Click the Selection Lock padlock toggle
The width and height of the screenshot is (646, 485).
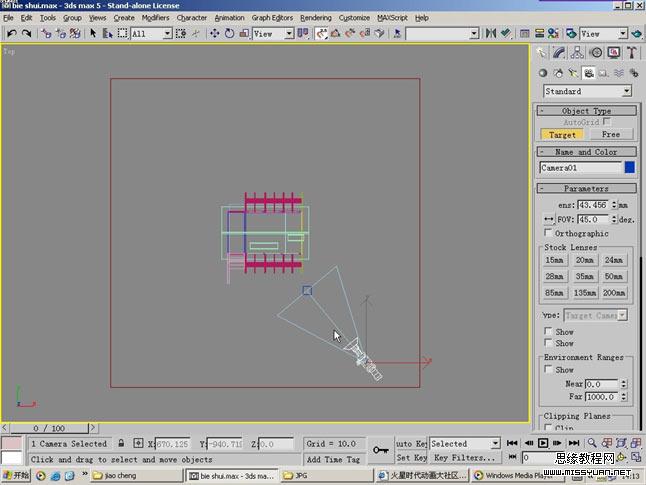[x=121, y=443]
